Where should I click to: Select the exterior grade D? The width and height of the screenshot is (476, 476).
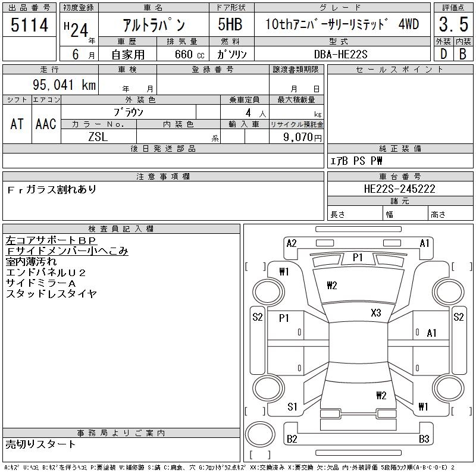click(x=443, y=54)
